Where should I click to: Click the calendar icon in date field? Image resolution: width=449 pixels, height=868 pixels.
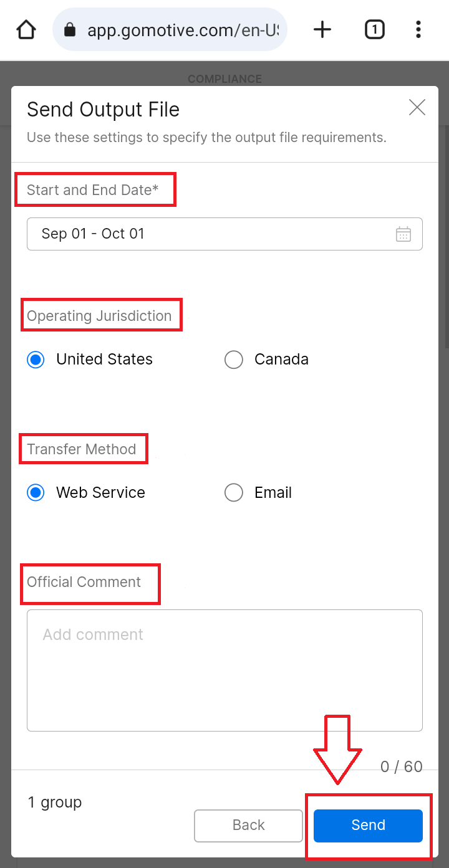coord(403,234)
